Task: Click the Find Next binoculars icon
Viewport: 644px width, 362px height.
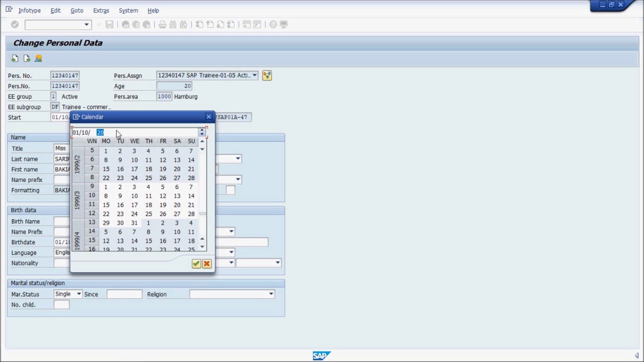Action: click(183, 24)
